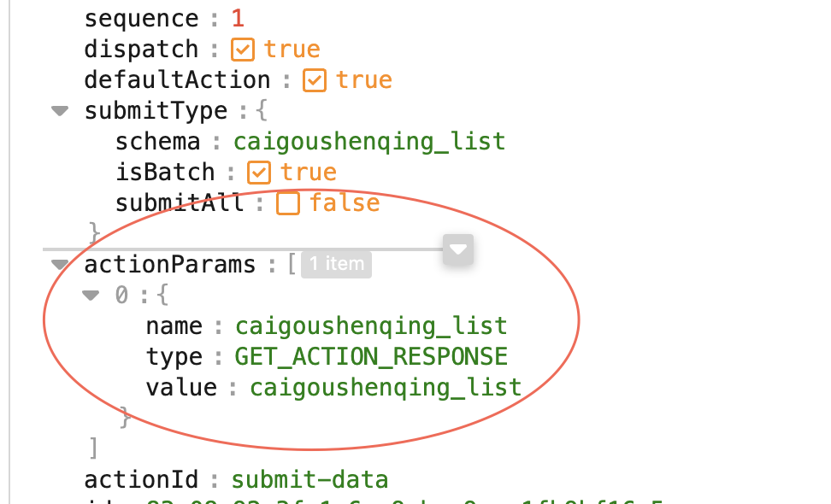This screenshot has width=831, height=504.
Task: Edit the value field caigoushenqing_list
Action: tap(386, 388)
